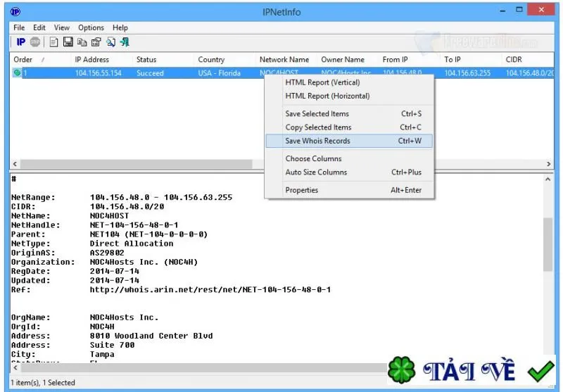Click the Properties toolbar icon
Image resolution: width=563 pixels, height=392 pixels.
(96, 42)
